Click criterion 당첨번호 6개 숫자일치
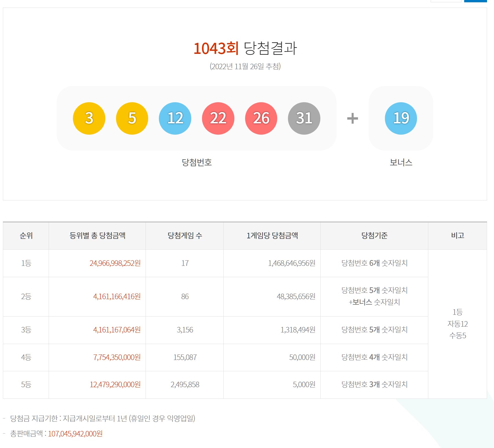This screenshot has height=448, width=494. coord(374,263)
